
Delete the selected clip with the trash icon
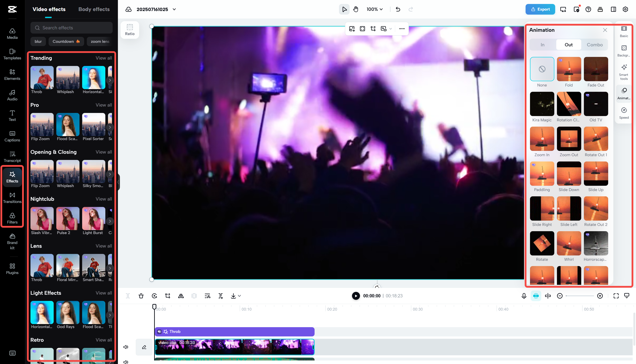[141, 296]
